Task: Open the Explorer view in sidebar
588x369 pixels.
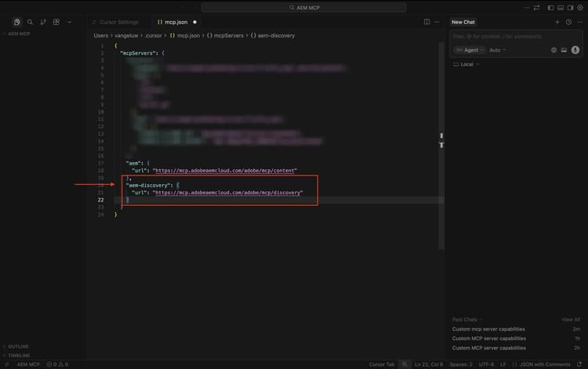Action: click(x=17, y=22)
